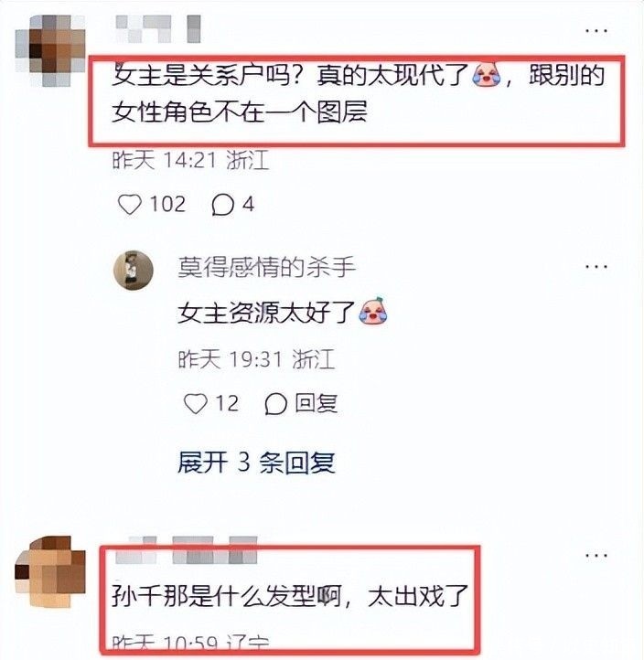Click the 莫得感情的杀手 avatar

tap(134, 271)
